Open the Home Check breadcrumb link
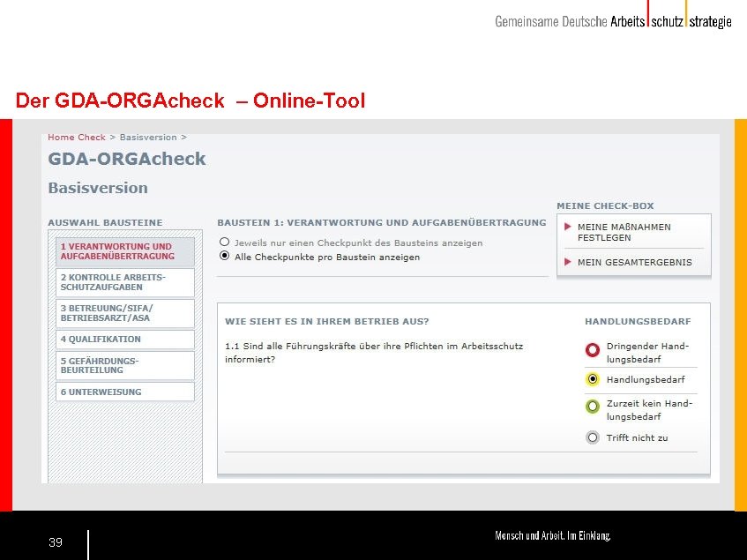The height and width of the screenshot is (560, 747). click(77, 138)
